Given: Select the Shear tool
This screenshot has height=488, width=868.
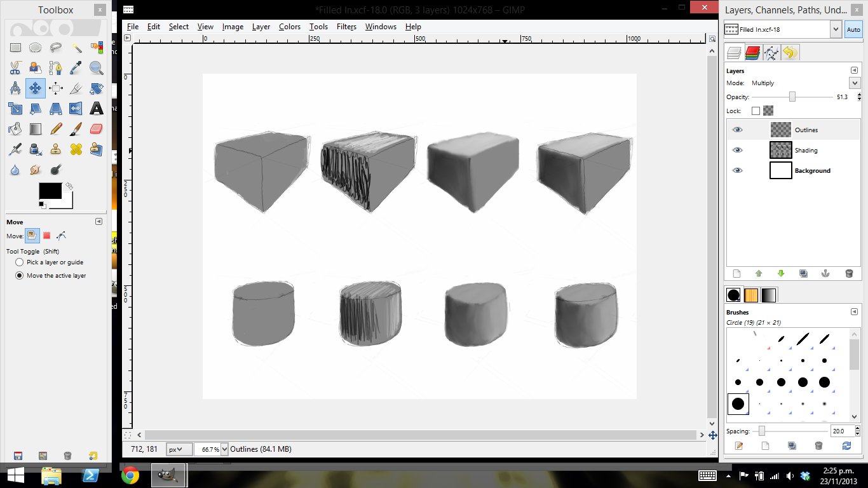Looking at the screenshot, I should pyautogui.click(x=36, y=109).
